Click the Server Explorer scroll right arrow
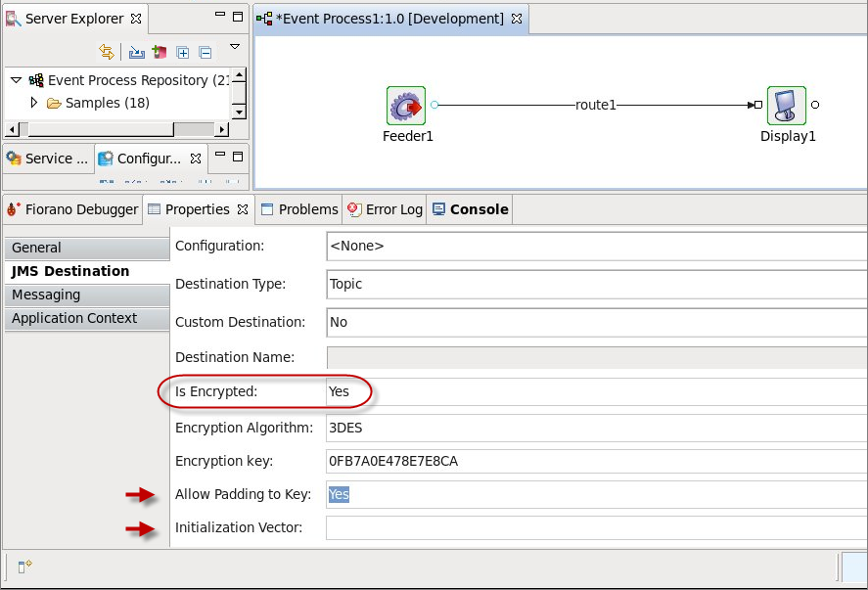This screenshot has width=868, height=590. pos(222,129)
